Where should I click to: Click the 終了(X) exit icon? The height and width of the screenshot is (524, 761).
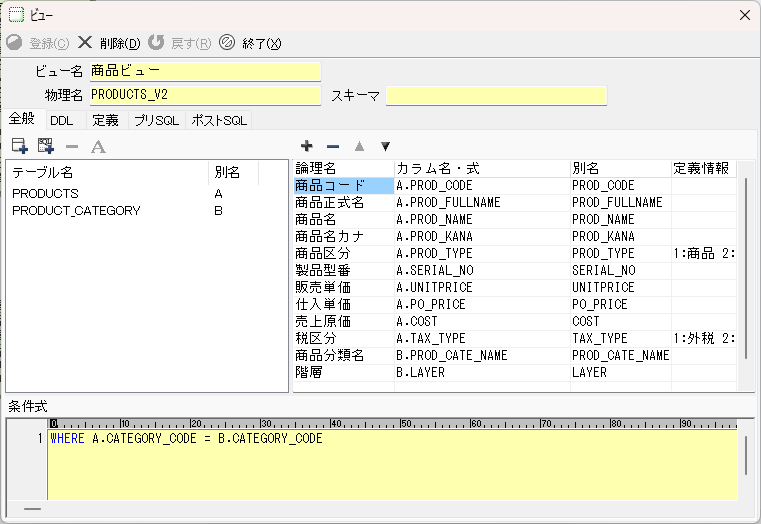click(x=227, y=43)
